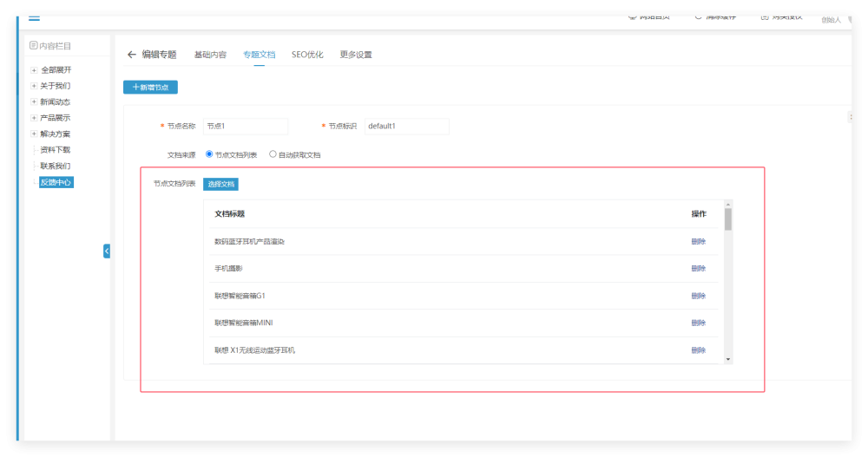This screenshot has height=457, width=868.
Task: Delete the 联想智能音箱MINI document row
Action: coord(699,323)
